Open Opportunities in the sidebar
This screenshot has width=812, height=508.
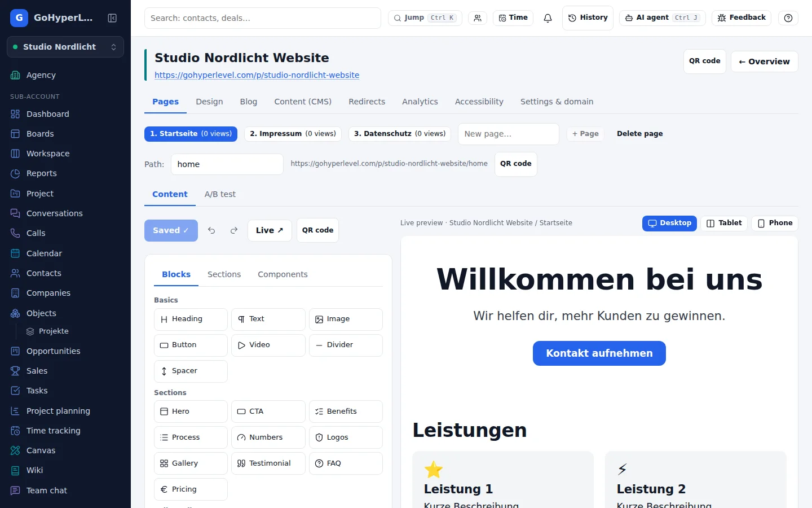pyautogui.click(x=65, y=351)
